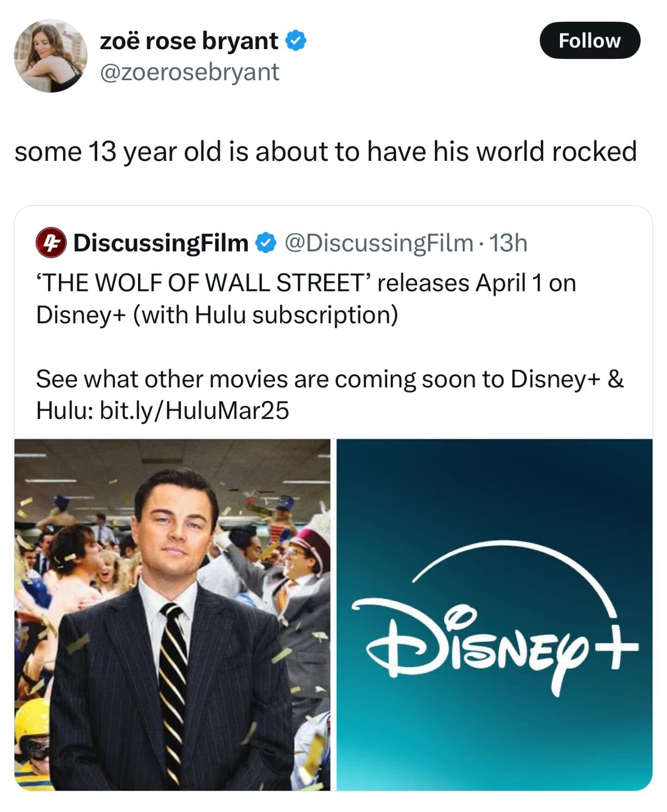Click the verified badge next to DiscussingFilm
667x812 pixels.
[x=266, y=243]
